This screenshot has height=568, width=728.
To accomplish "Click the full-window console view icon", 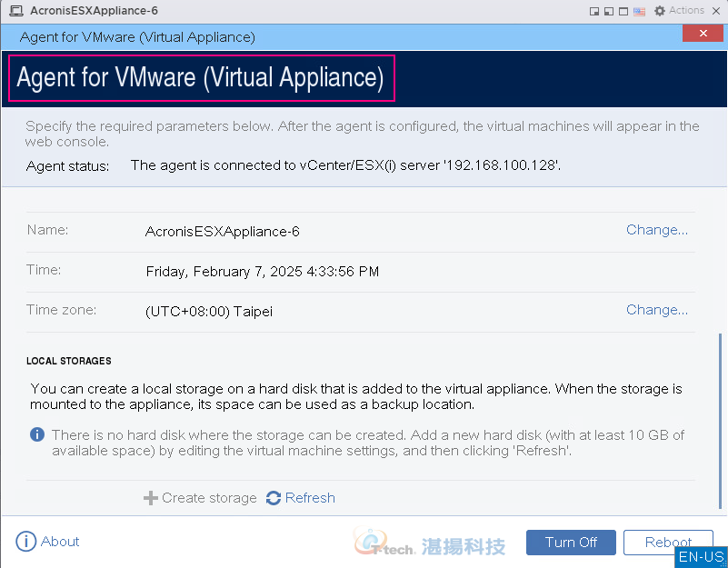I will coord(623,11).
